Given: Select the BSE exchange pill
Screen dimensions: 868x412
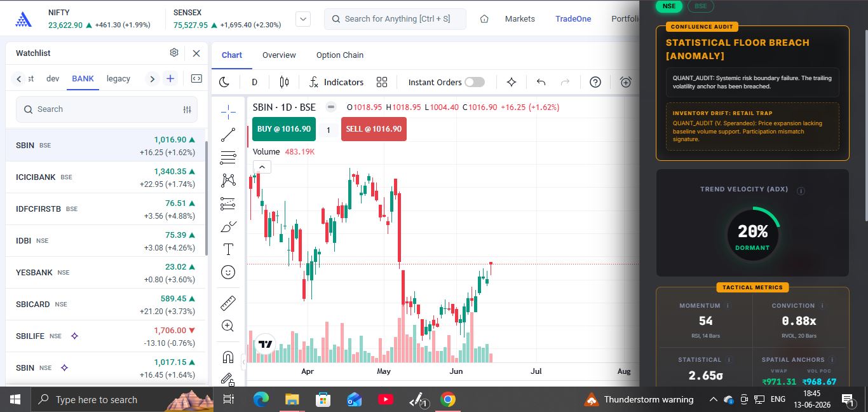Looking at the screenshot, I should [700, 6].
